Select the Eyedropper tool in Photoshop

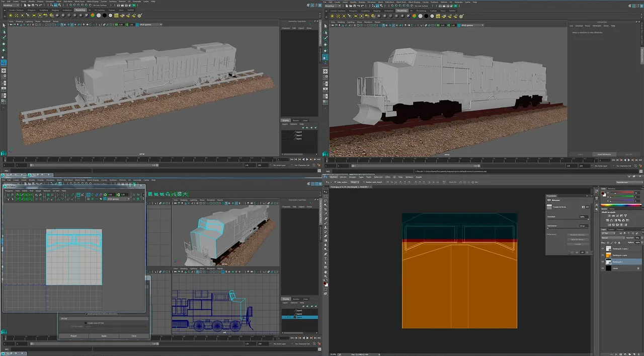pyautogui.click(x=326, y=213)
